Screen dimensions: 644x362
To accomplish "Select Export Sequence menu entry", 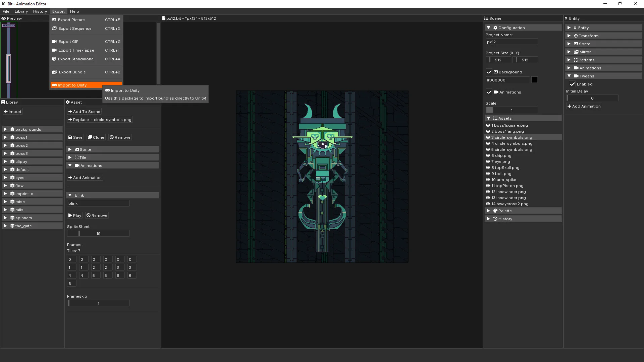I will (x=75, y=28).
